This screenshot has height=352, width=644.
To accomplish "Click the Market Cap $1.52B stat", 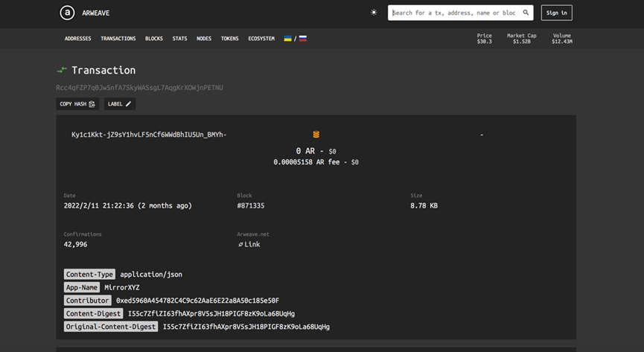I will click(522, 39).
